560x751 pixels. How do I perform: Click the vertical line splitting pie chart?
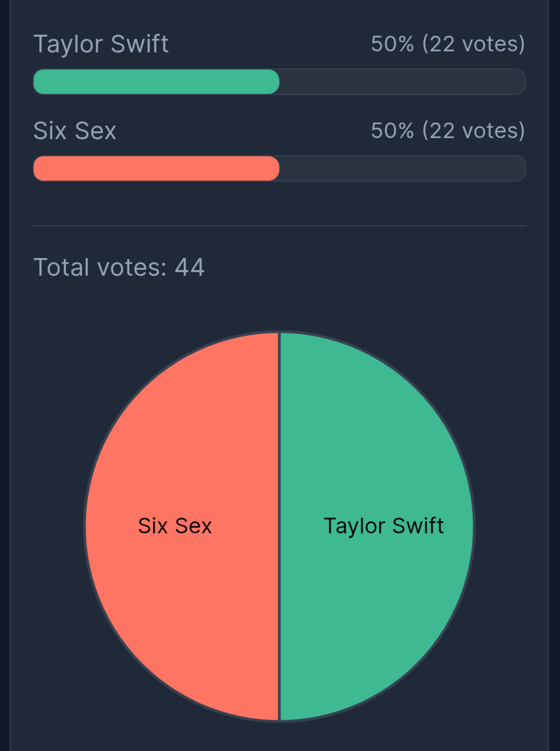280,527
